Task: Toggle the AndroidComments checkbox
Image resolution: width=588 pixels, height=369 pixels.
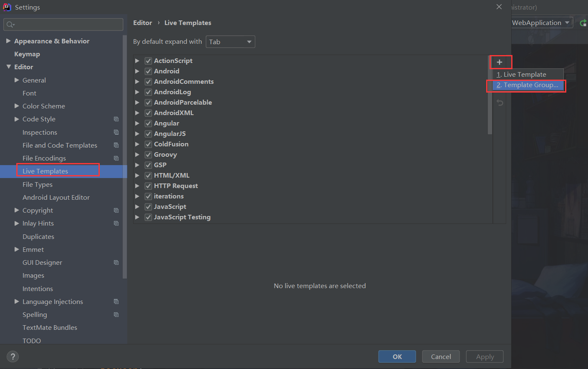Action: coord(148,82)
